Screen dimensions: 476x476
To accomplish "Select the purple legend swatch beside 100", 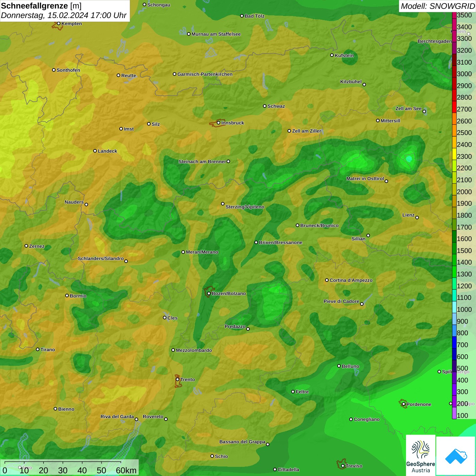I will tap(454, 413).
